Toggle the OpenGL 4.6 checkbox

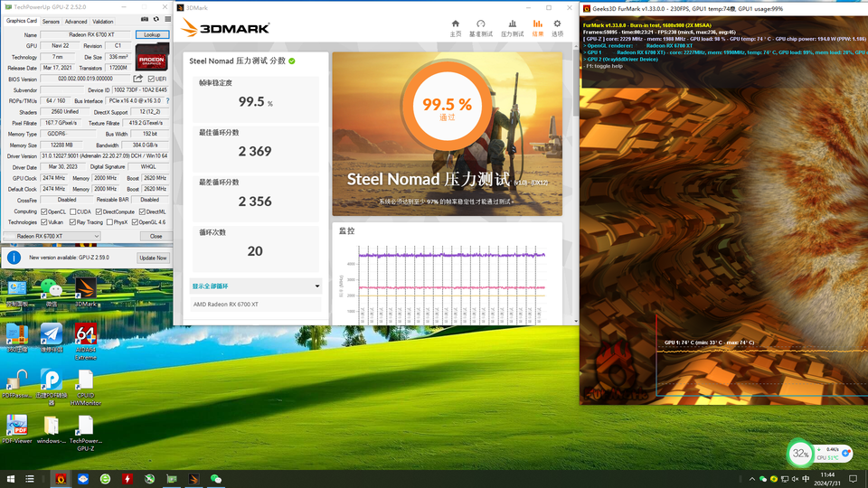pyautogui.click(x=135, y=222)
